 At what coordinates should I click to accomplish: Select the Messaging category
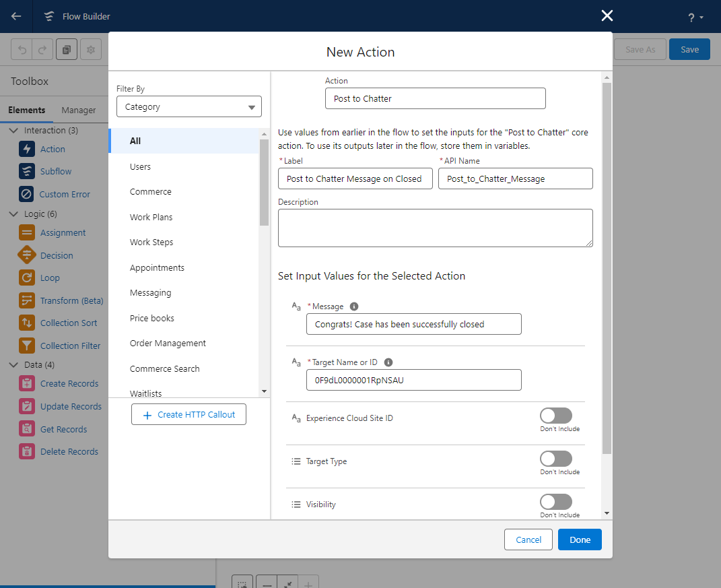pyautogui.click(x=184, y=292)
